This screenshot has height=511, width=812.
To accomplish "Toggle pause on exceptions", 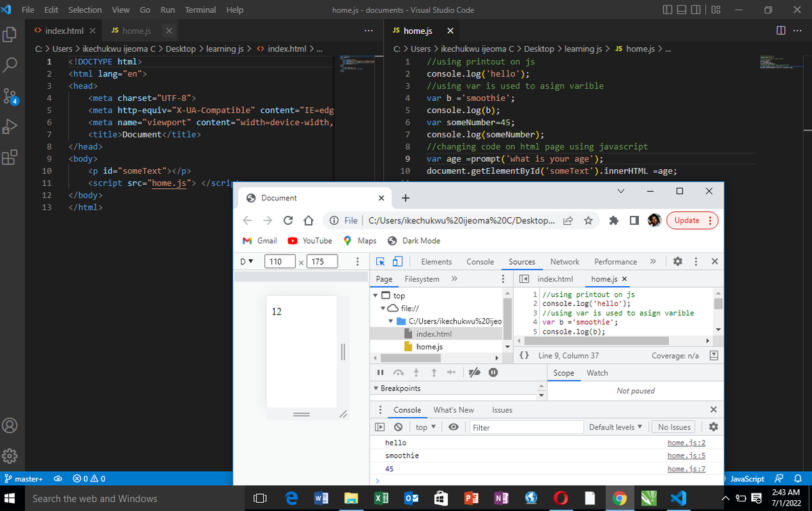I will click(x=493, y=372).
